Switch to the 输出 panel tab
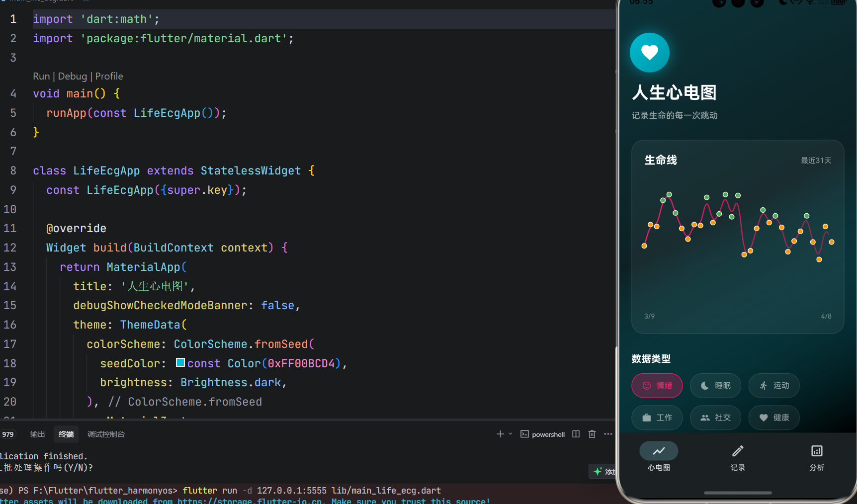The width and height of the screenshot is (857, 504). point(37,434)
